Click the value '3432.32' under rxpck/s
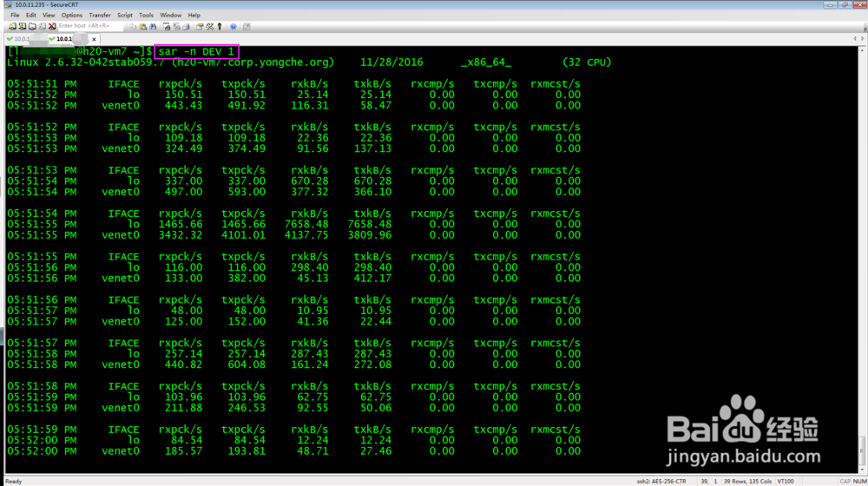Viewport: 868px width, 486px height. point(181,235)
